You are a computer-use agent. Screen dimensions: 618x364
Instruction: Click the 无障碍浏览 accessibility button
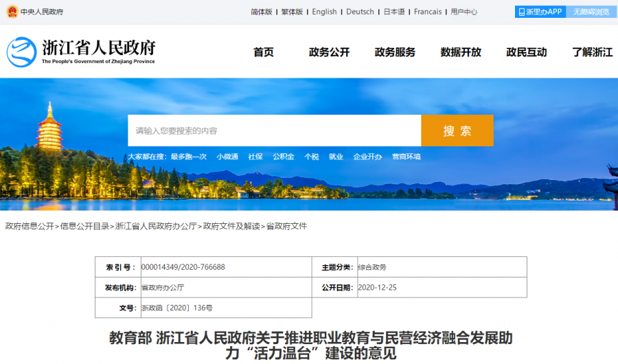click(x=591, y=12)
